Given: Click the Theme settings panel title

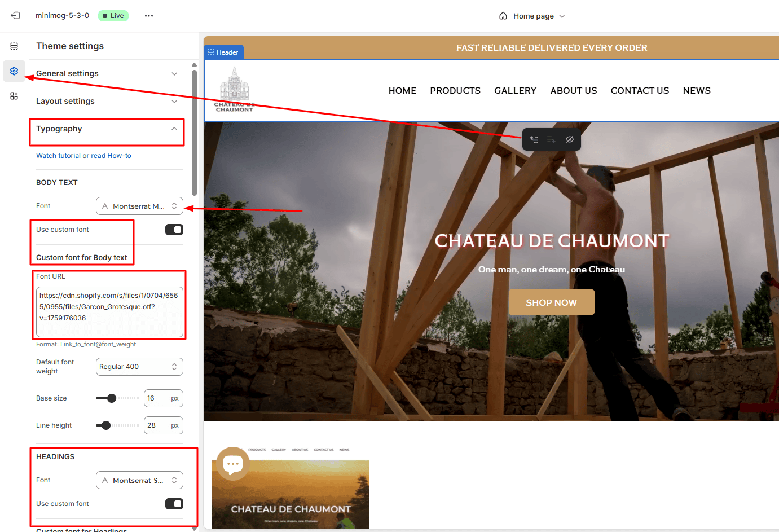Looking at the screenshot, I should [x=70, y=46].
